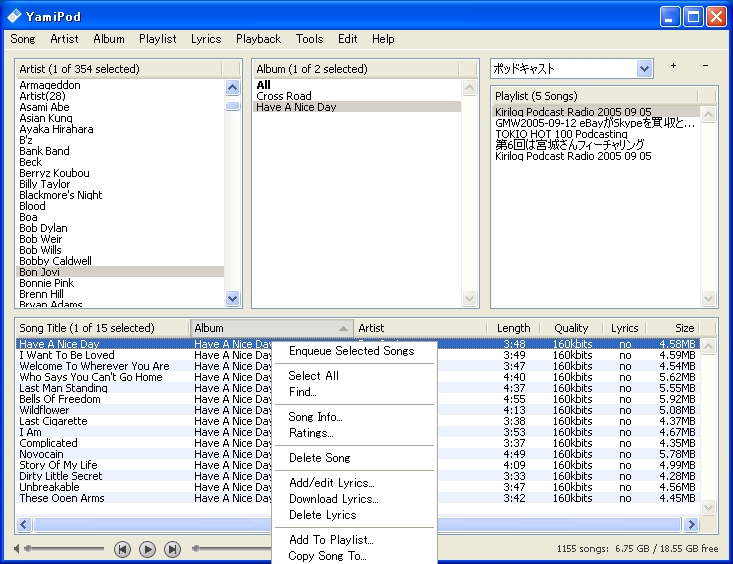Choose Select All in context menu
This screenshot has height=564, width=733.
coord(354,376)
